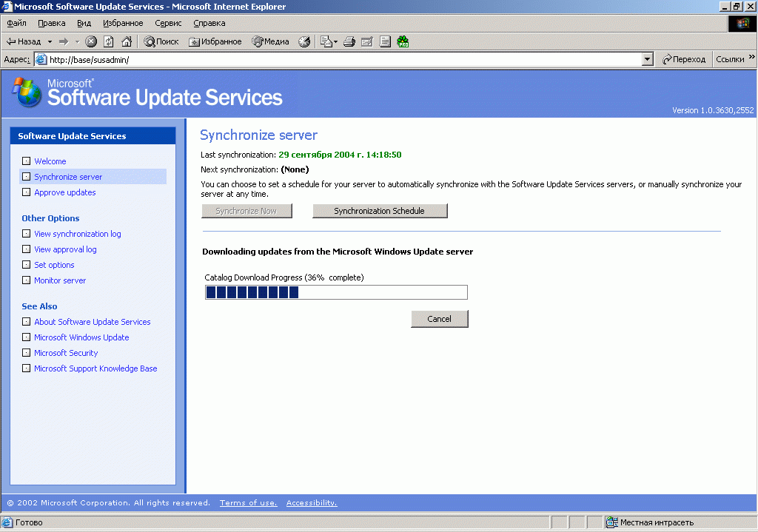Screen dimensions: 758x532
Task: Click the date 29 сентября 2004 г. 14:18:50
Action: point(340,155)
